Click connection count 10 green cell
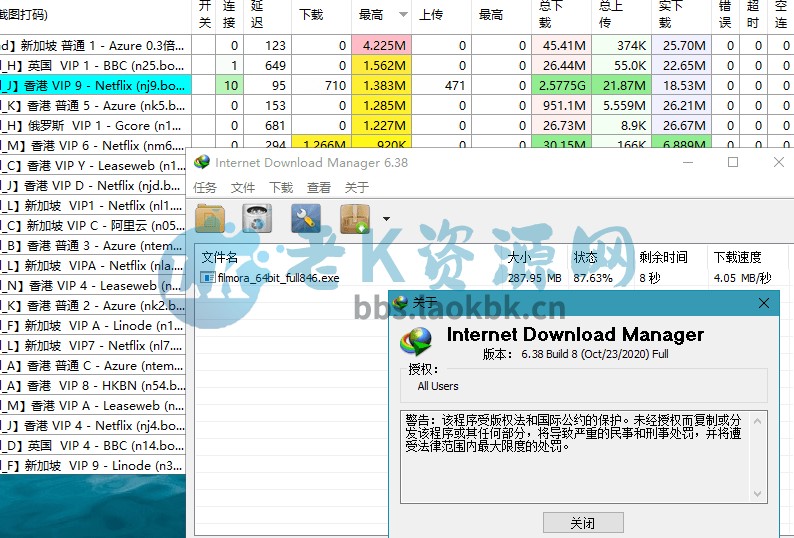The image size is (794, 538). [x=230, y=86]
